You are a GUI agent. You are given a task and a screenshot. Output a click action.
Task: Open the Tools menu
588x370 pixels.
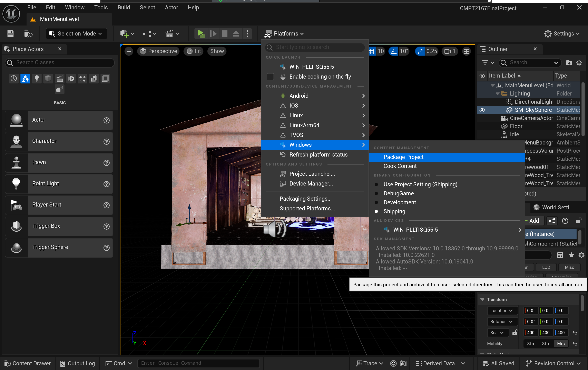[x=101, y=8]
